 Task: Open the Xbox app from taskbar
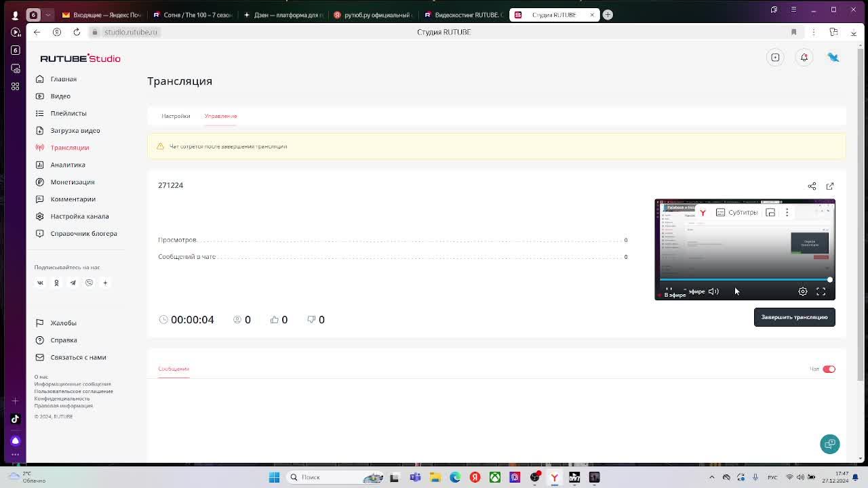point(495,477)
